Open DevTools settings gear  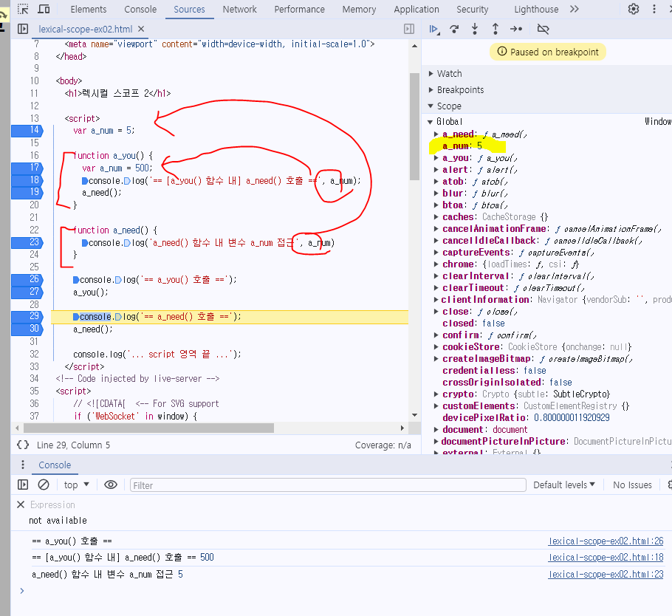[x=634, y=9]
